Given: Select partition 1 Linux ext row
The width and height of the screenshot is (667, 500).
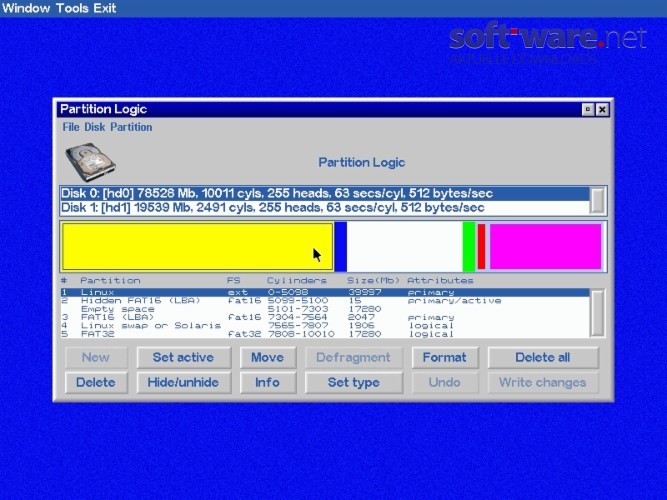Looking at the screenshot, I should (x=325, y=292).
